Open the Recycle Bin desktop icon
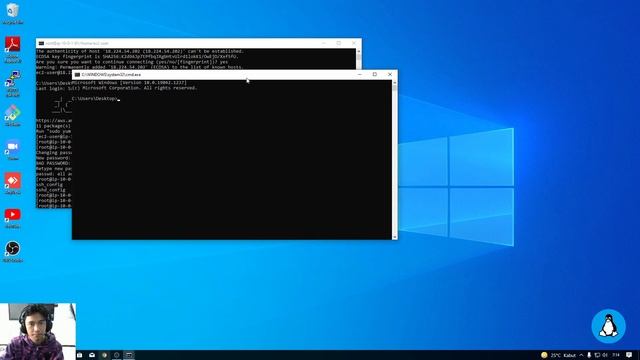The image size is (640, 360). coord(13,13)
